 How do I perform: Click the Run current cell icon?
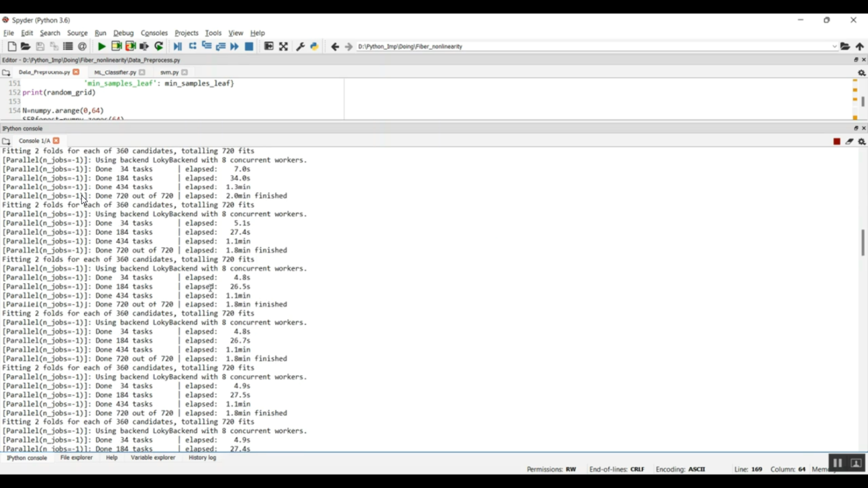pos(116,46)
